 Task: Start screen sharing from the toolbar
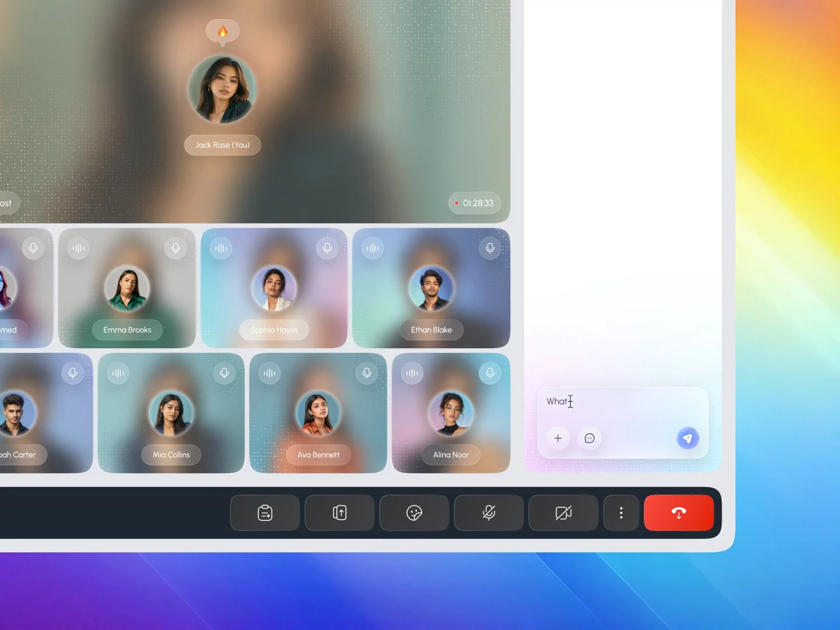(x=339, y=513)
